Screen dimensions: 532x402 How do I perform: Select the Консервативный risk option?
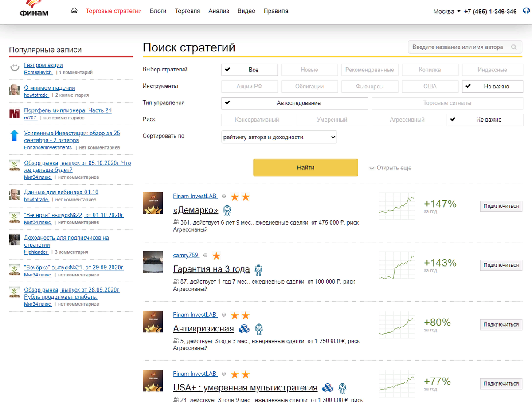257,120
